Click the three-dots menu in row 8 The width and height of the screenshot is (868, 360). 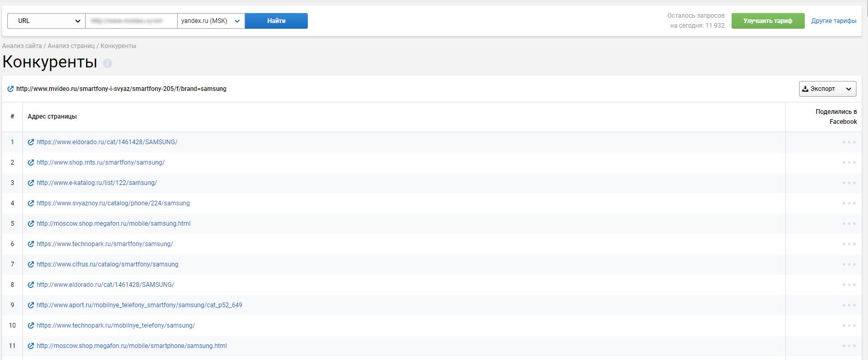(x=849, y=285)
